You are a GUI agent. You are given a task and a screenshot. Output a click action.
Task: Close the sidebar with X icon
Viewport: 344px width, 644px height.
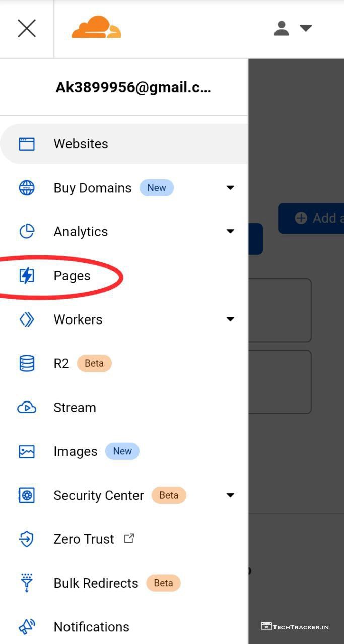(x=27, y=28)
